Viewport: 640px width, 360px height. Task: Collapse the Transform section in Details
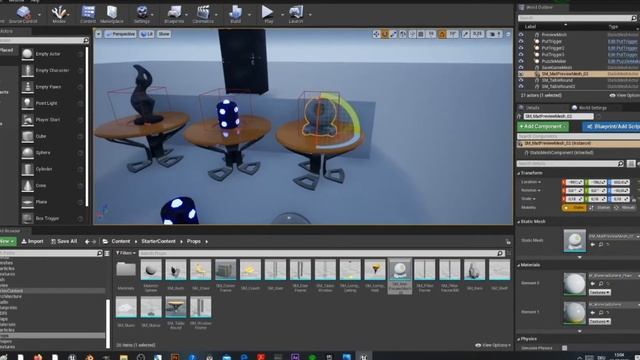[519, 173]
